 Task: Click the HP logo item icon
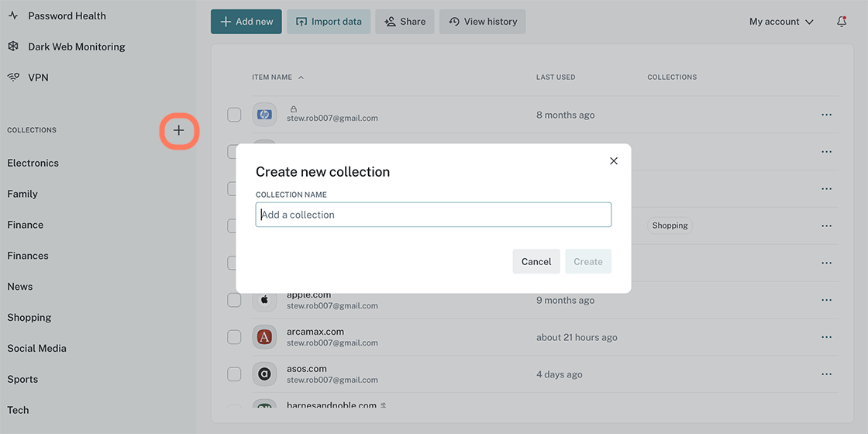click(x=264, y=115)
